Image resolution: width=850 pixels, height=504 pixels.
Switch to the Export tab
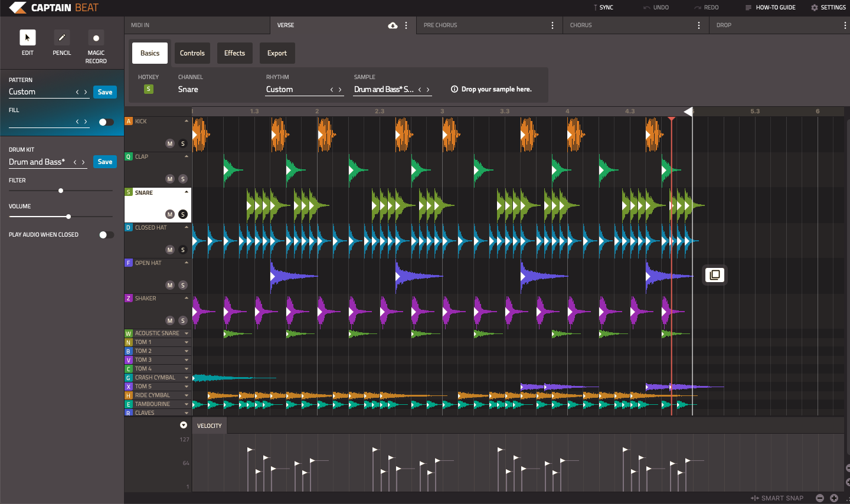[x=277, y=53]
